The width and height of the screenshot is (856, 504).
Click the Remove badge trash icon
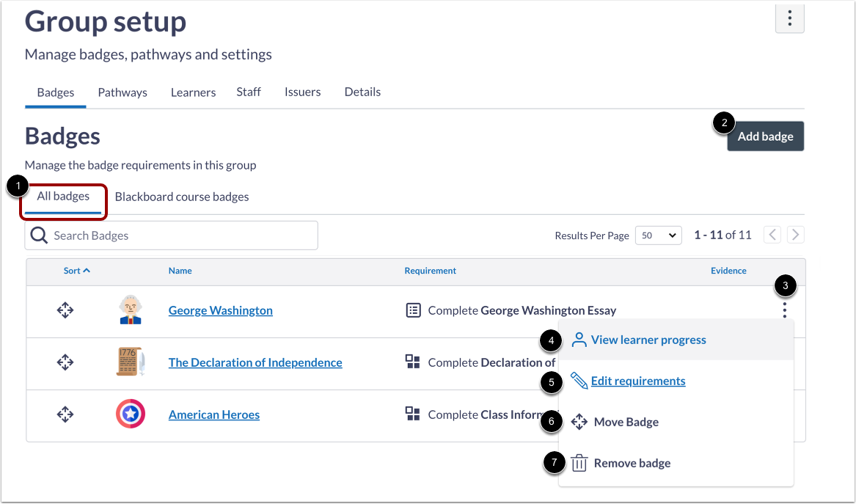(579, 462)
